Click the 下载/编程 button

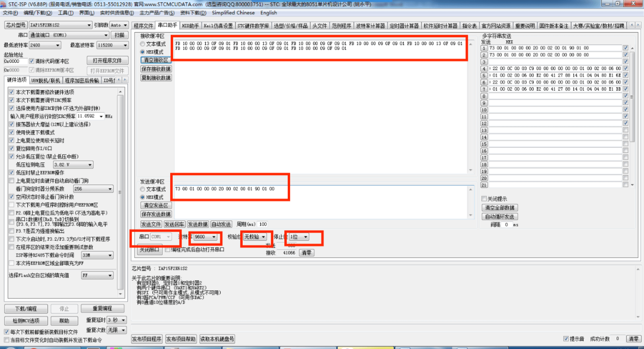point(26,309)
